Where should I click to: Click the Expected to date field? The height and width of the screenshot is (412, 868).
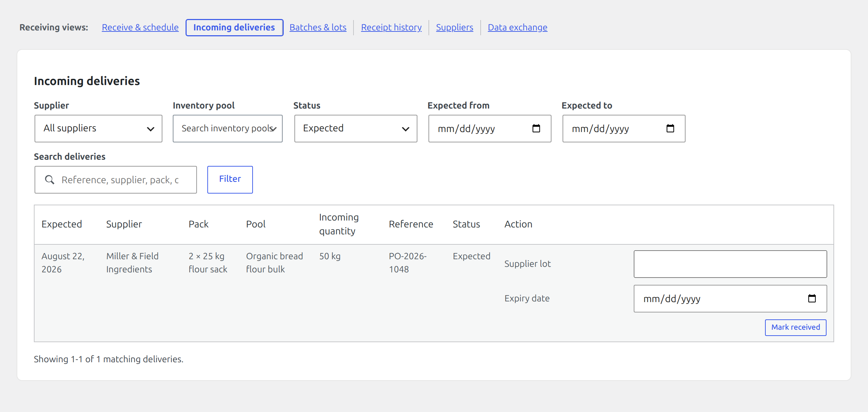624,129
